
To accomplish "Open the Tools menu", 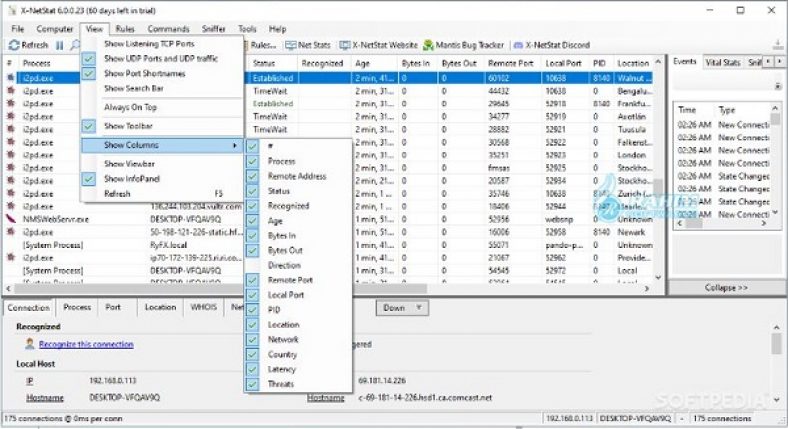I will pos(247,29).
